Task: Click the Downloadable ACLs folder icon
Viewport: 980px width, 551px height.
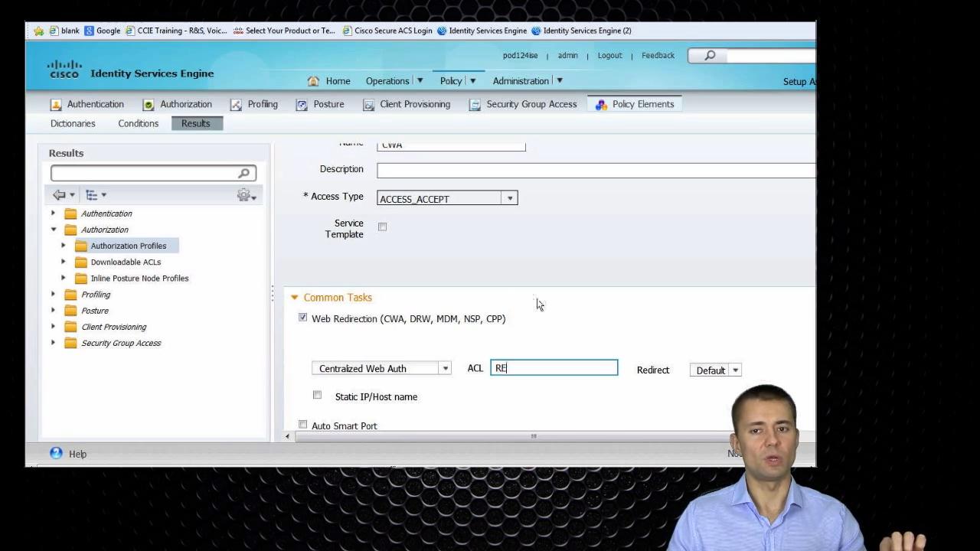Action: [x=81, y=262]
